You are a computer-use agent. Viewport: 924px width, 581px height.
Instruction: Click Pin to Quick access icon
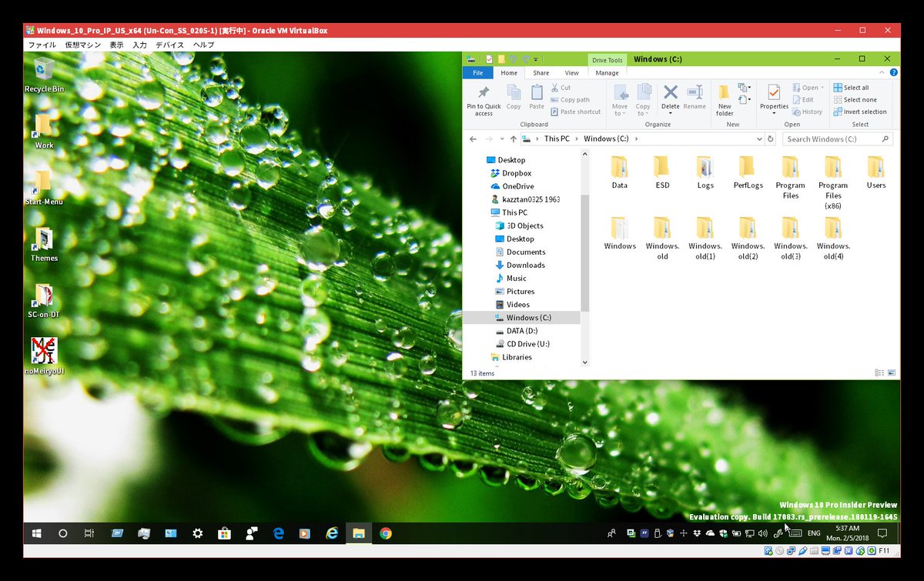pos(483,93)
